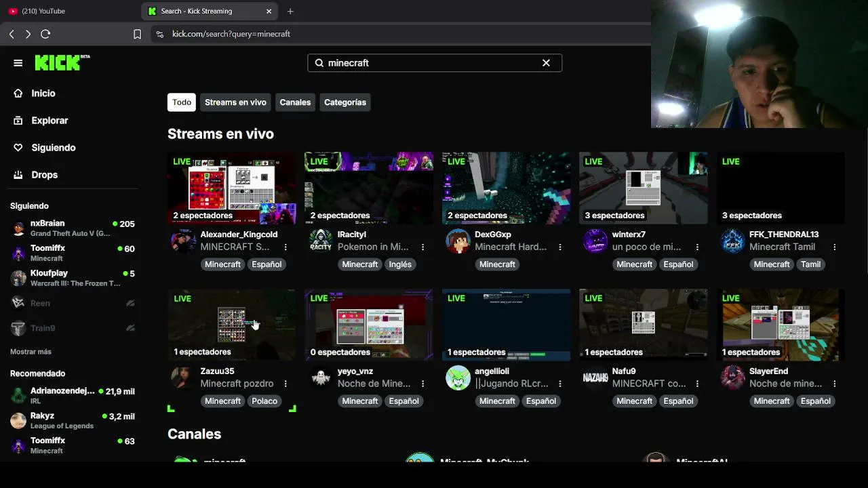Reload the current page
This screenshot has width=868, height=488.
coord(45,34)
